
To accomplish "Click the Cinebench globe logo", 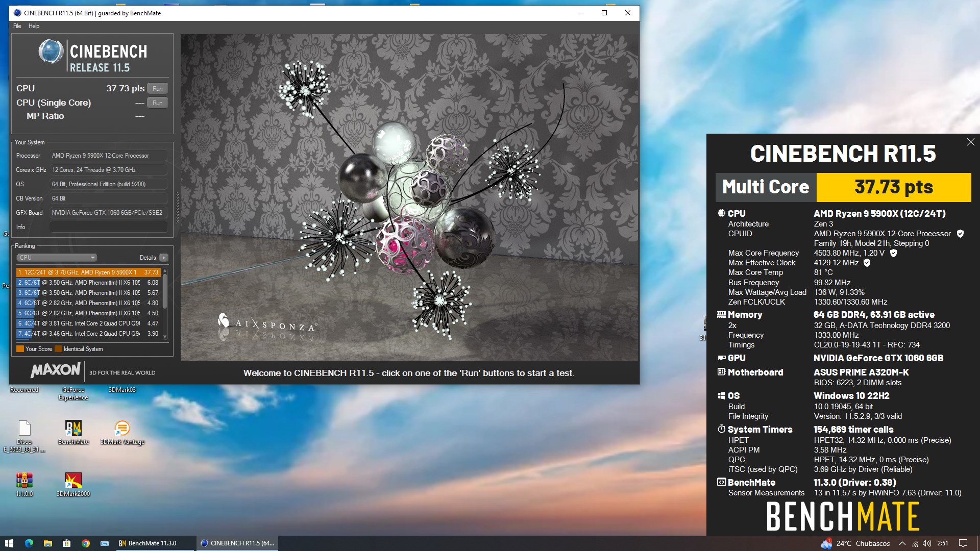I will [x=51, y=51].
